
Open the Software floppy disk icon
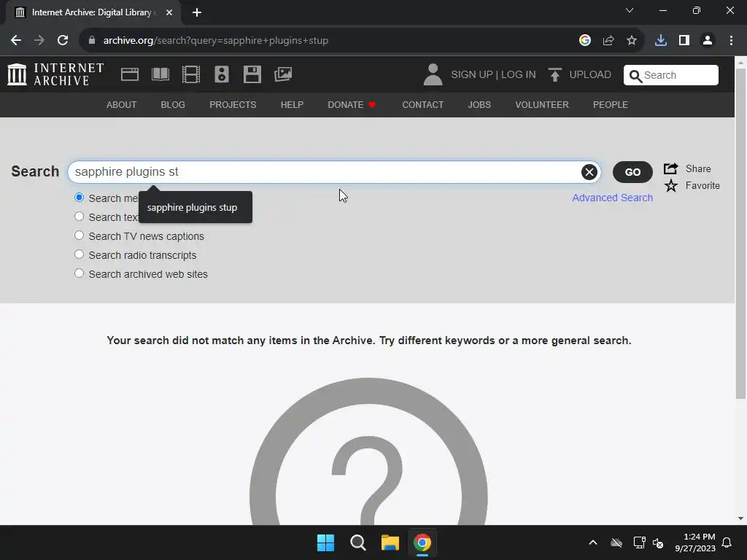click(252, 74)
